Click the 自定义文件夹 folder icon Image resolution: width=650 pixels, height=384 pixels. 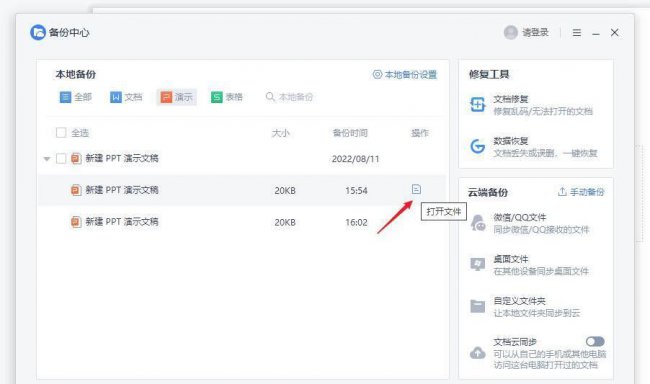coord(478,306)
